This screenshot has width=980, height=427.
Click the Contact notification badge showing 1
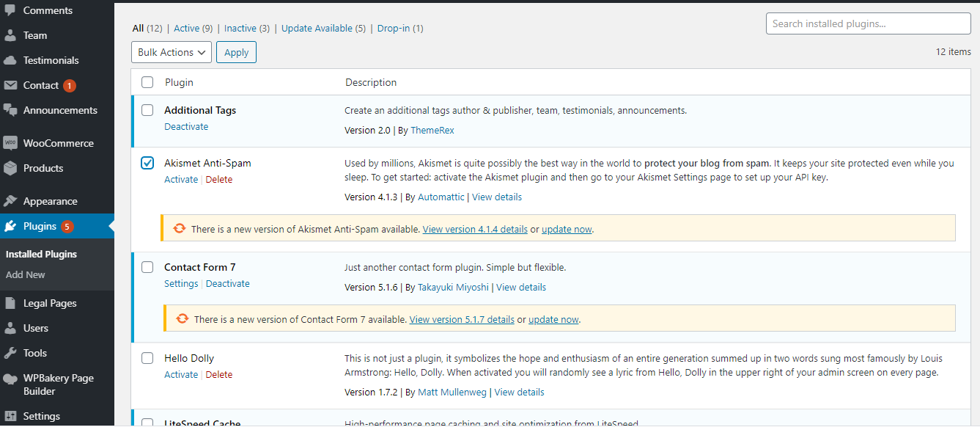click(x=69, y=86)
